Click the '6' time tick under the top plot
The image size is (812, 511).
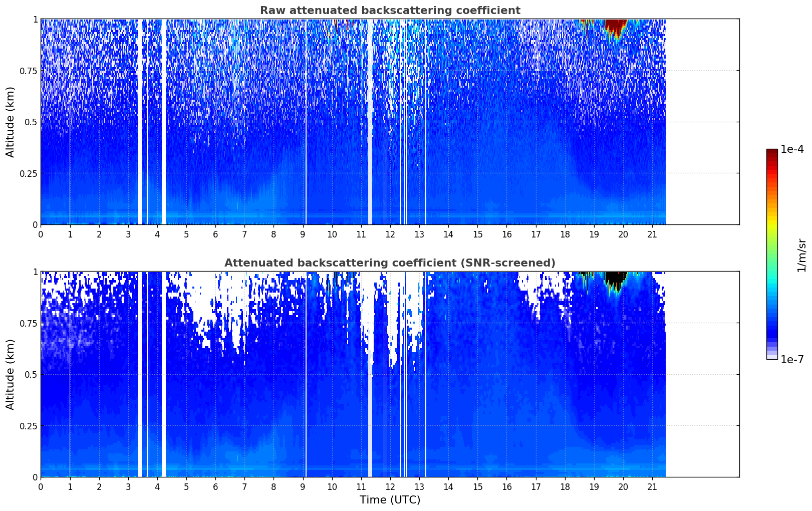215,234
